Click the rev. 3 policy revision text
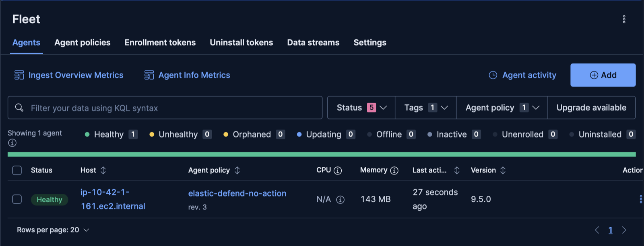This screenshot has height=246, width=644. point(197,207)
